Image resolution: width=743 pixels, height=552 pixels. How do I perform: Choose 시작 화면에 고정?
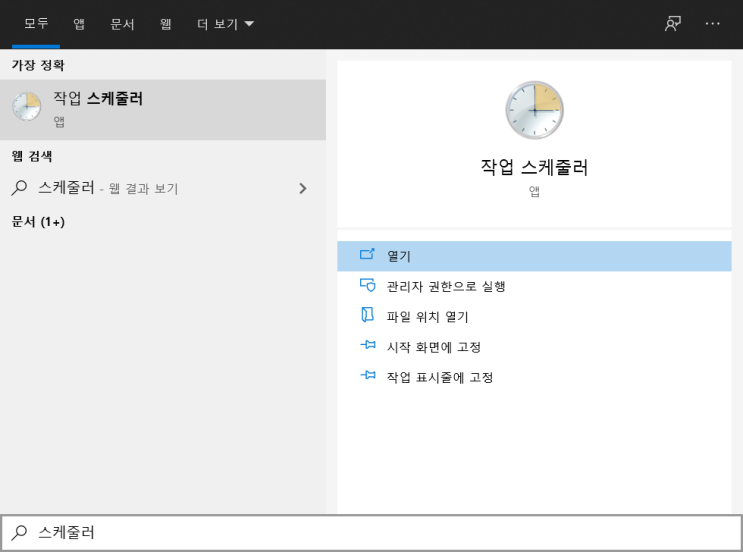[x=534, y=347]
